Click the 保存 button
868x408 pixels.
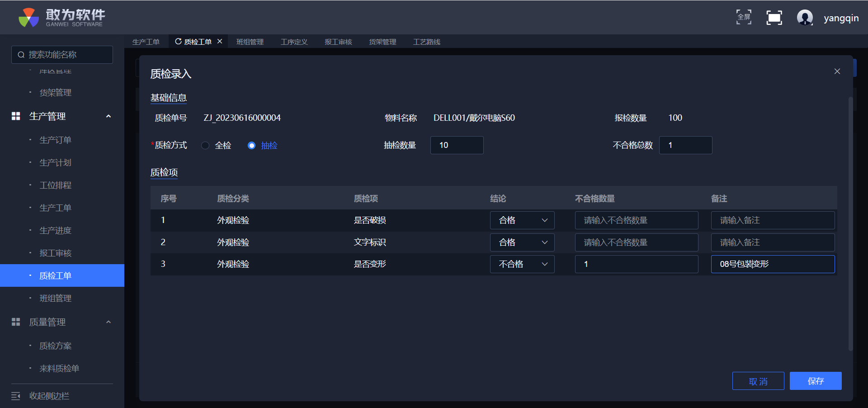[815, 381]
